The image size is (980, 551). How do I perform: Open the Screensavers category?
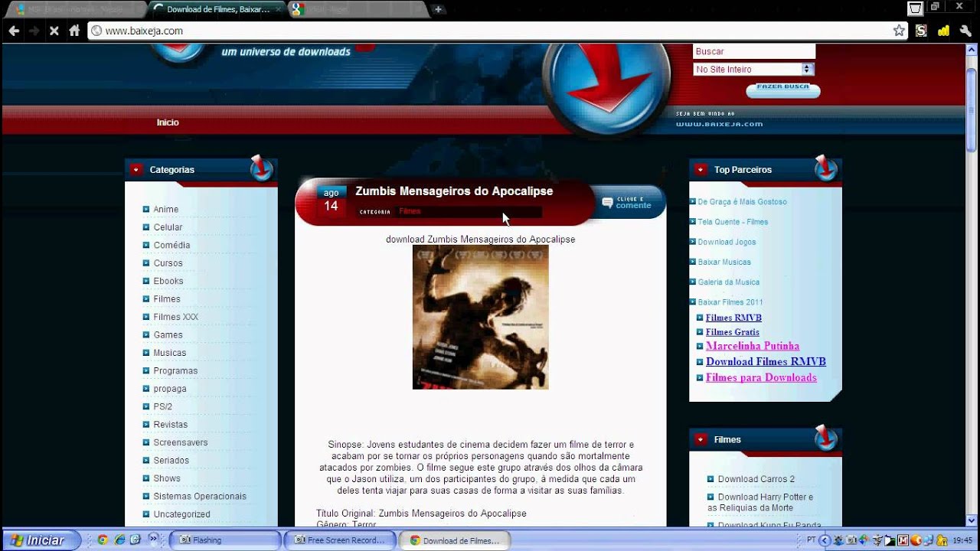click(x=180, y=442)
